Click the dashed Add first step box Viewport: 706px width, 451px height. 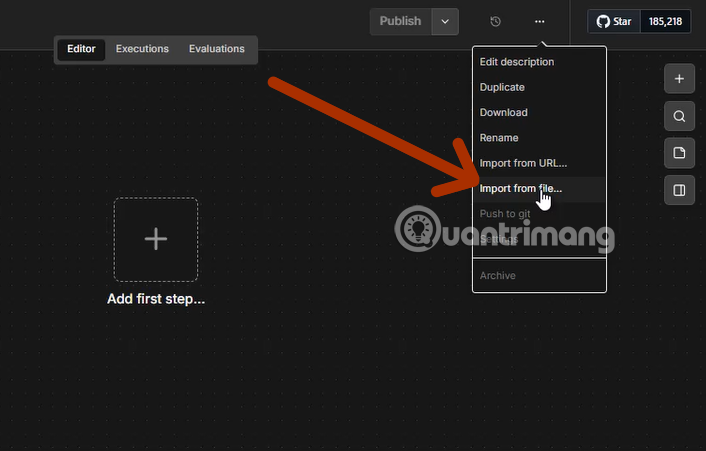(x=156, y=239)
